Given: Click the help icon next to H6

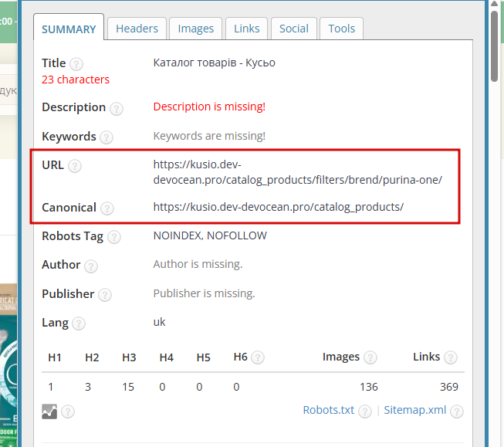Looking at the screenshot, I should coord(258,357).
